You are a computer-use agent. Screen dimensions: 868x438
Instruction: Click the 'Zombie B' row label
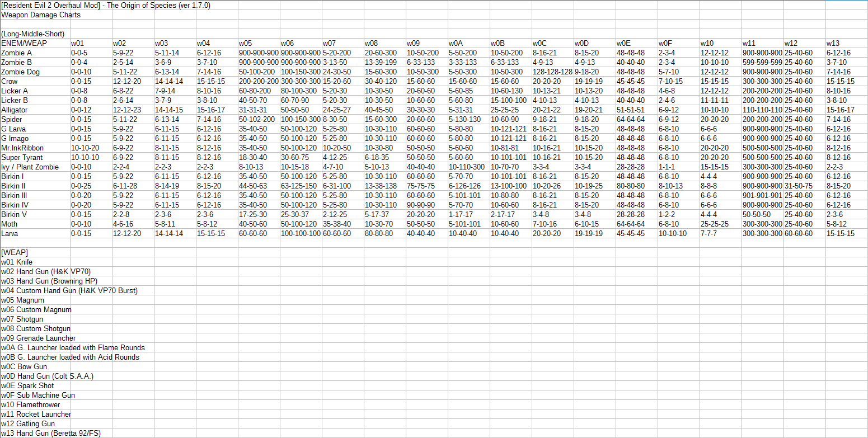[x=35, y=62]
